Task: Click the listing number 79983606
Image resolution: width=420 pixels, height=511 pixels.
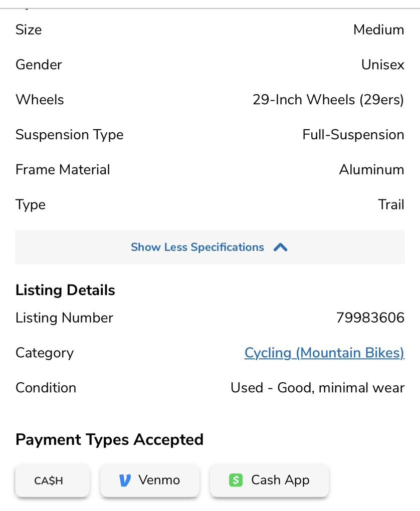Action: click(x=370, y=318)
